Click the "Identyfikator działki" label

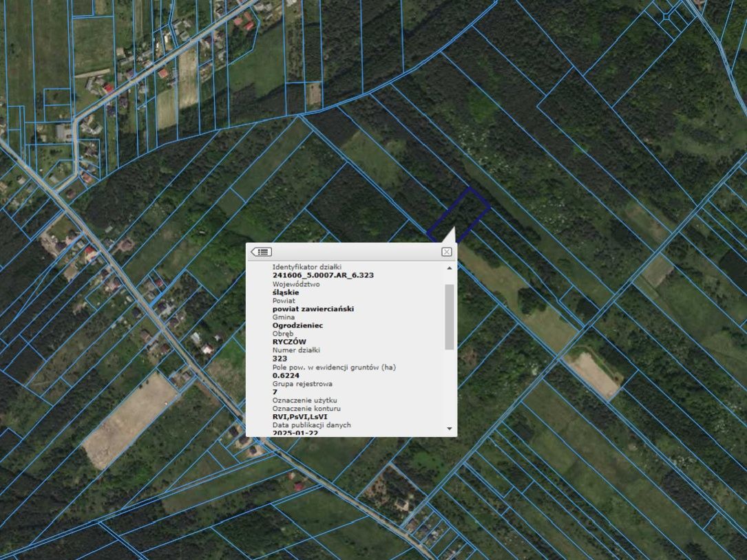[307, 267]
